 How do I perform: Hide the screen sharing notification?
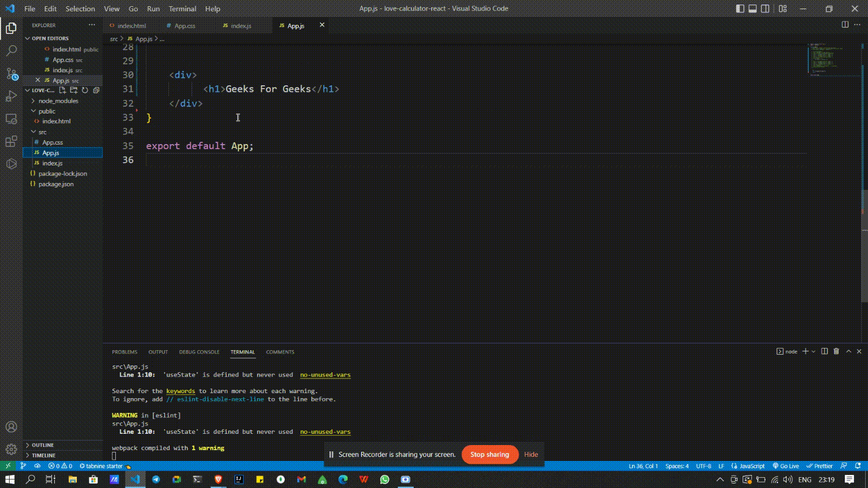(x=531, y=454)
